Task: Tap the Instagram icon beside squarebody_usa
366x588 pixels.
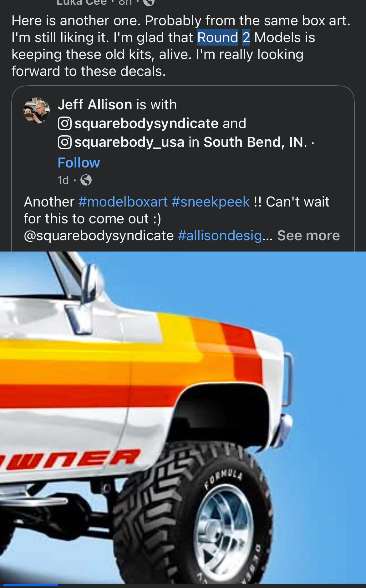Action: (x=65, y=142)
